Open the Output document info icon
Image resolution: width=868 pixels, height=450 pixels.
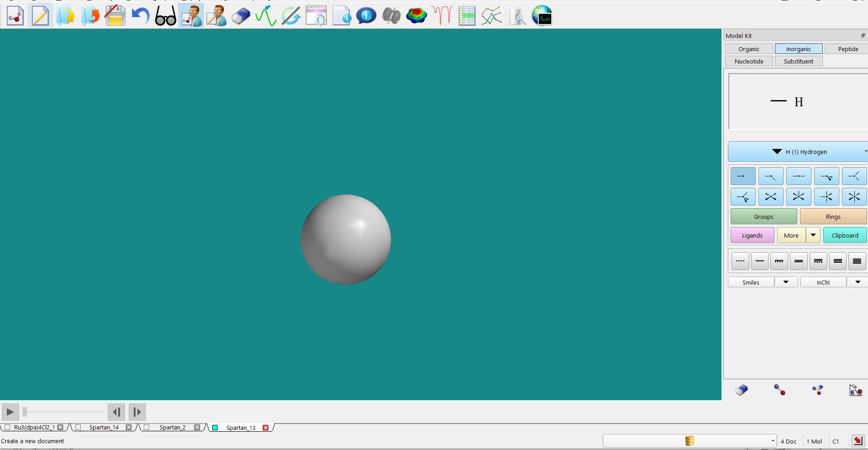pyautogui.click(x=341, y=16)
